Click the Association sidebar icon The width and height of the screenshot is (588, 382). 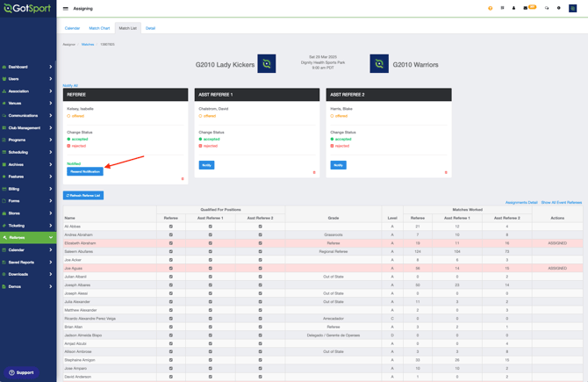4,91
